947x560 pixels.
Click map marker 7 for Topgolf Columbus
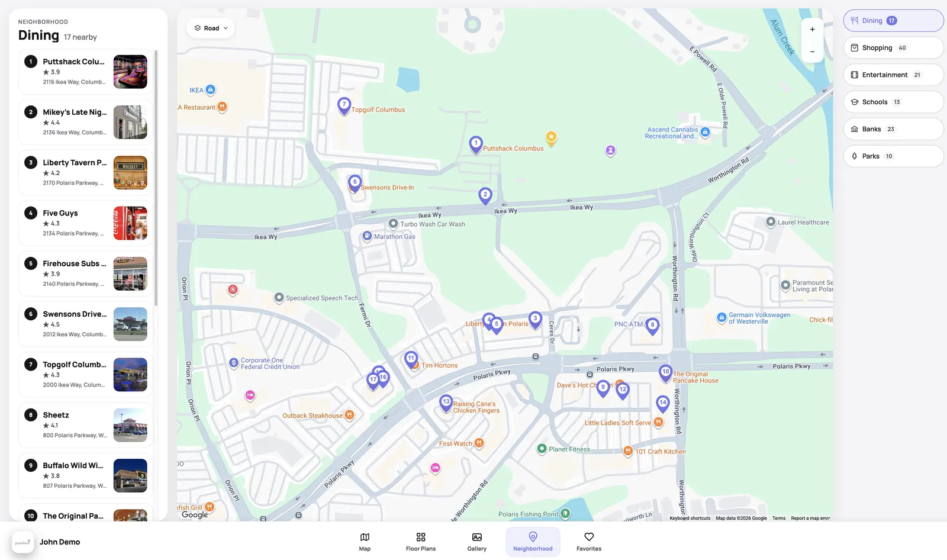(x=344, y=105)
